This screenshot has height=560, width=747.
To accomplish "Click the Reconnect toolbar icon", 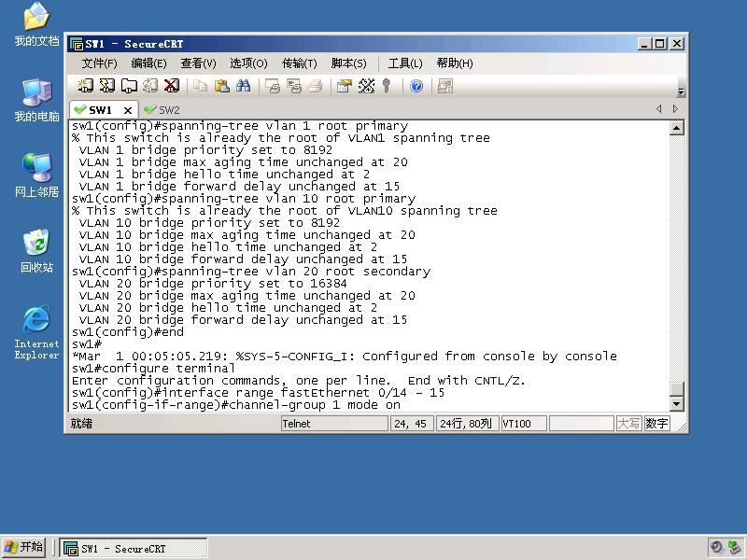I will pos(150,86).
